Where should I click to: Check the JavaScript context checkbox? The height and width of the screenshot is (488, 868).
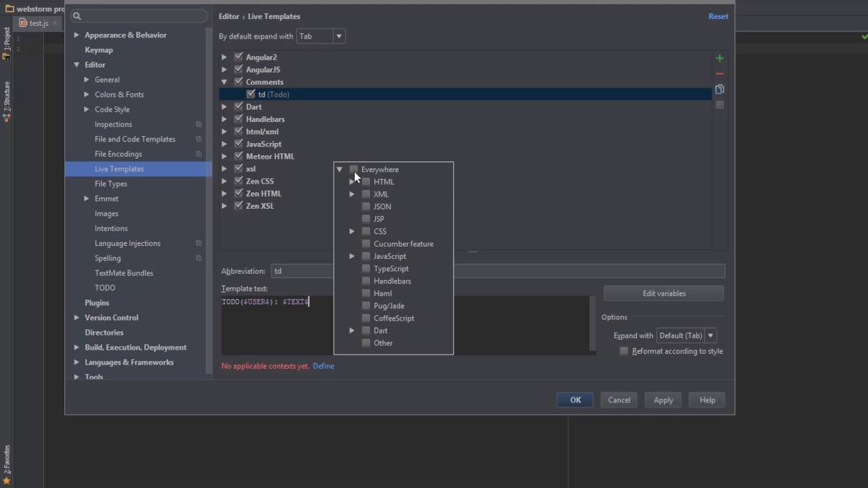coord(366,256)
